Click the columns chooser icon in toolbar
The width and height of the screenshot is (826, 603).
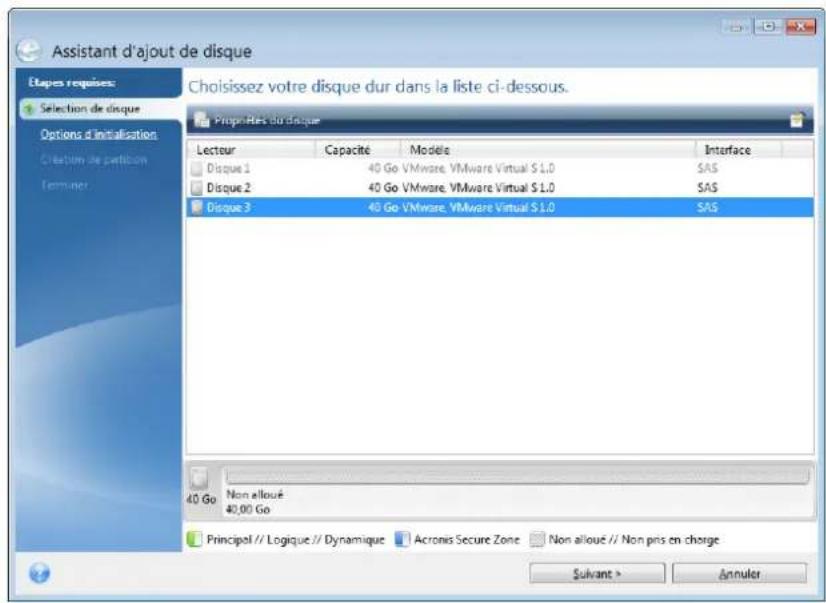(797, 120)
